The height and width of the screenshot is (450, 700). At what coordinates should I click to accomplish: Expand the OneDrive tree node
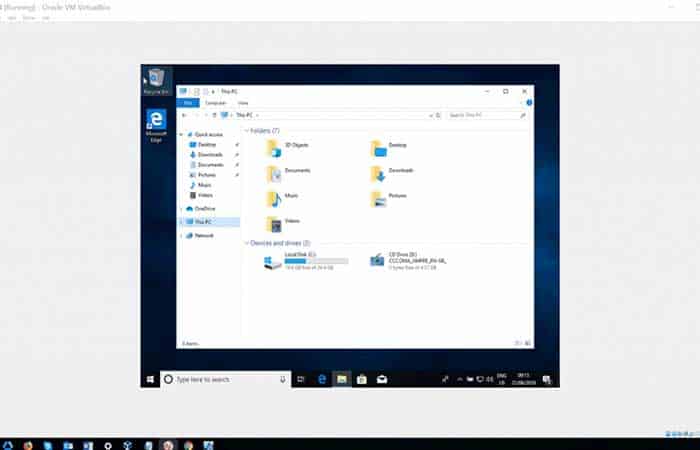[x=181, y=209]
